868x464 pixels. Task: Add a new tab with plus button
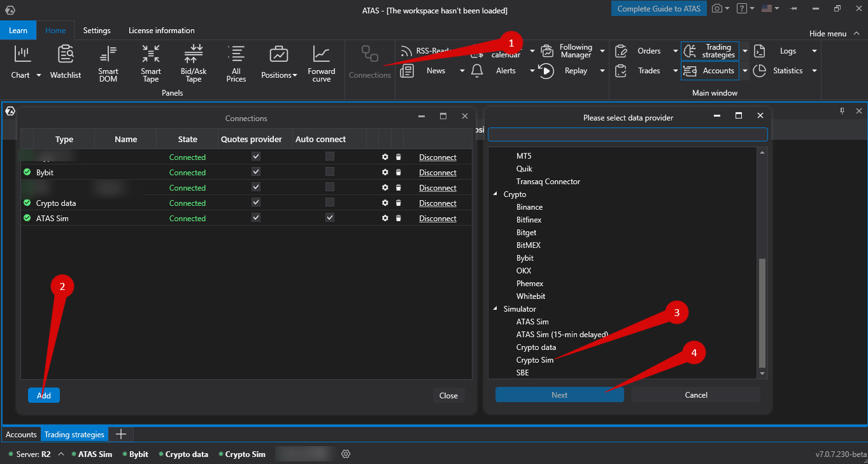pos(120,435)
